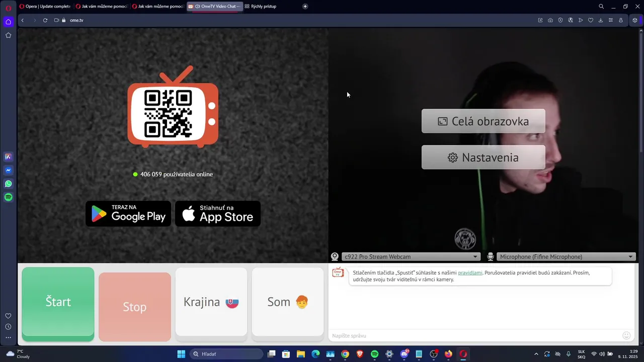644x362 pixels.
Task: Switch to third tab titled Jak vám můžeme pomoci
Action: point(158,7)
